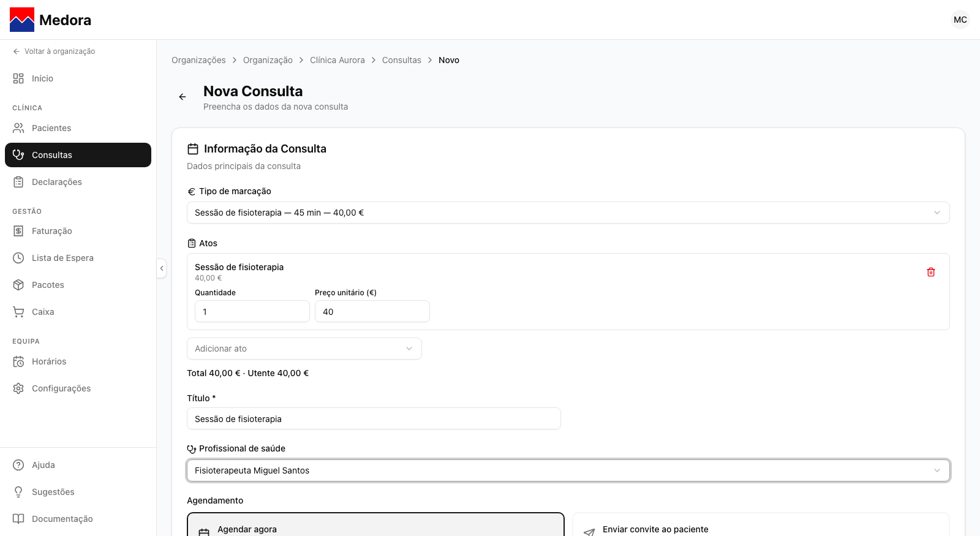Collapse the sidebar with the chevron handle

162,268
